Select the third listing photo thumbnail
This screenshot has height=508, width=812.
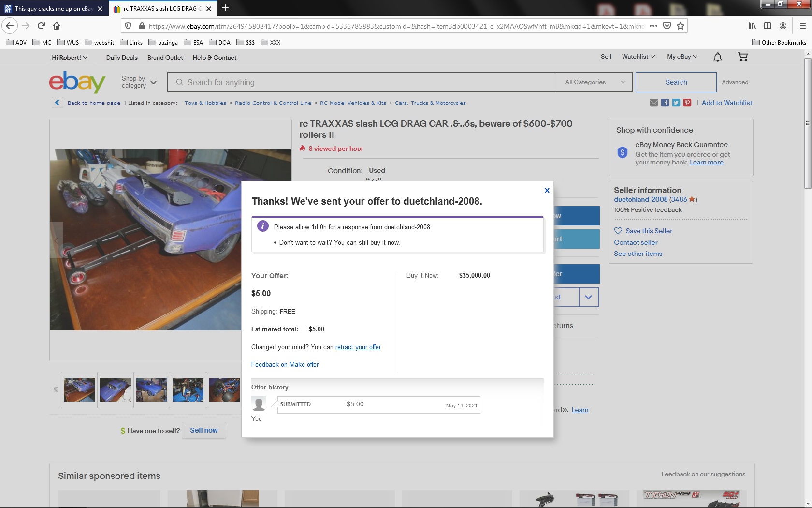[x=152, y=389]
